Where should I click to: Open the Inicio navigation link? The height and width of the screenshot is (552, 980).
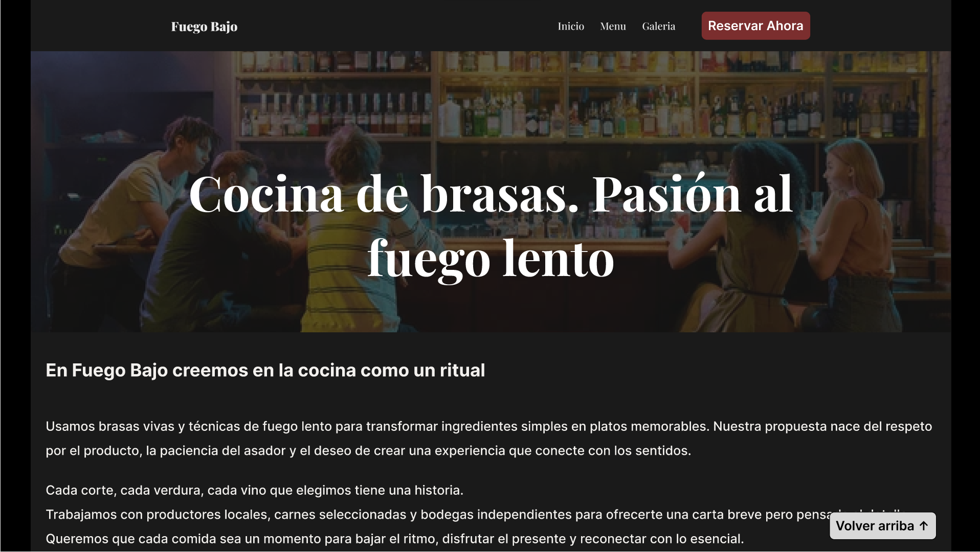point(571,26)
